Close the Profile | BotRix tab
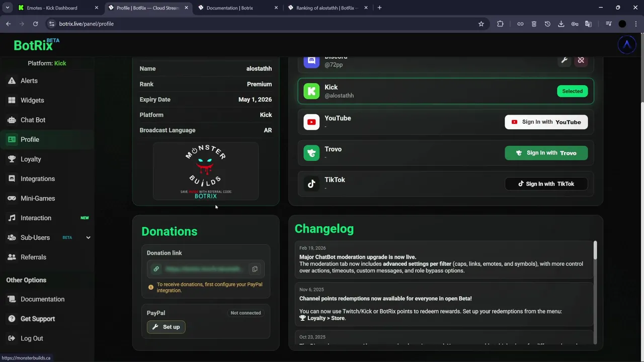Image resolution: width=644 pixels, height=362 pixels. click(186, 8)
